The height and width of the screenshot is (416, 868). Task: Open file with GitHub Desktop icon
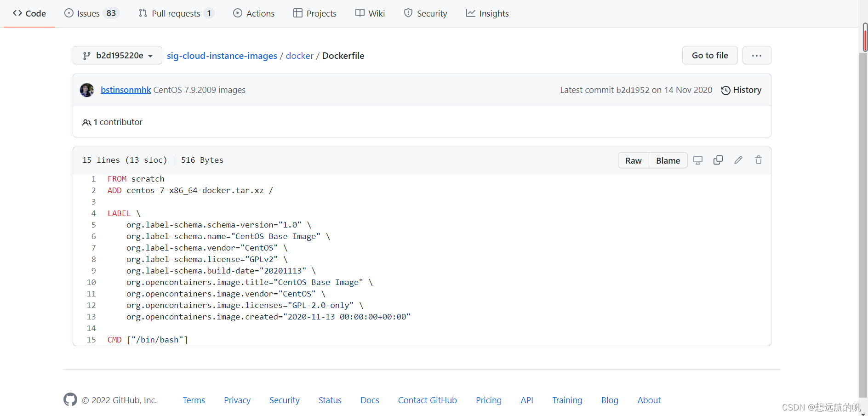(698, 160)
